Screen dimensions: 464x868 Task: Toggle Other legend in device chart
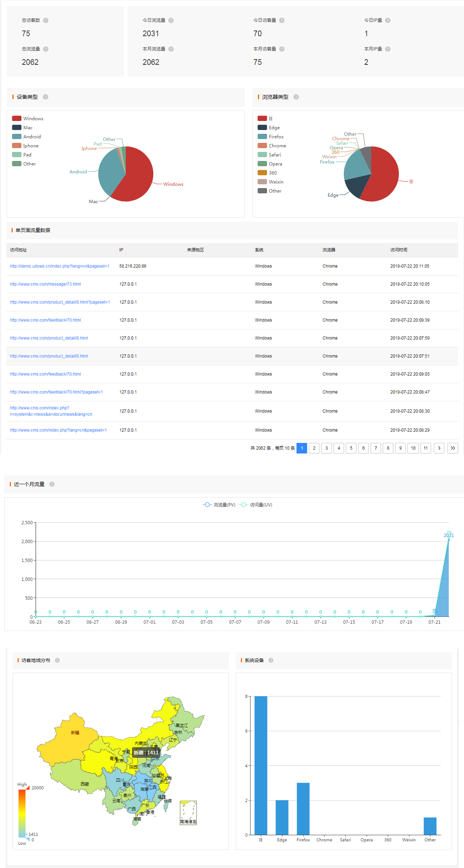pyautogui.click(x=24, y=164)
